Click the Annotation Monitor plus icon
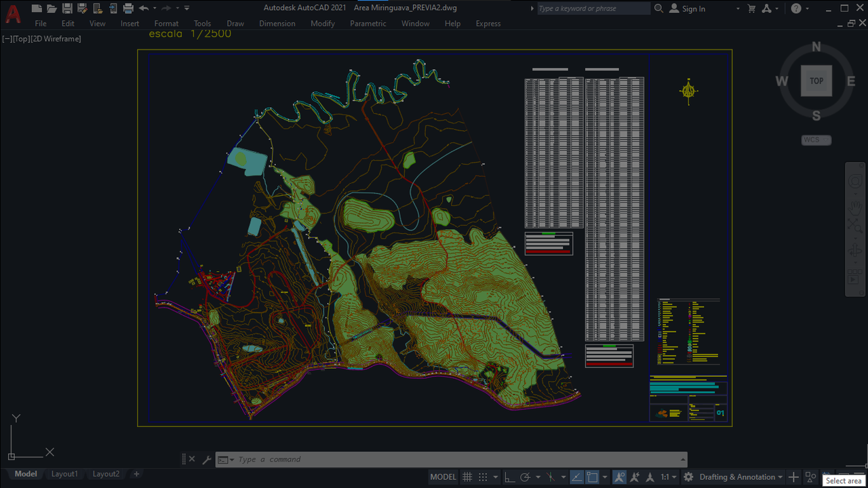 [x=793, y=477]
